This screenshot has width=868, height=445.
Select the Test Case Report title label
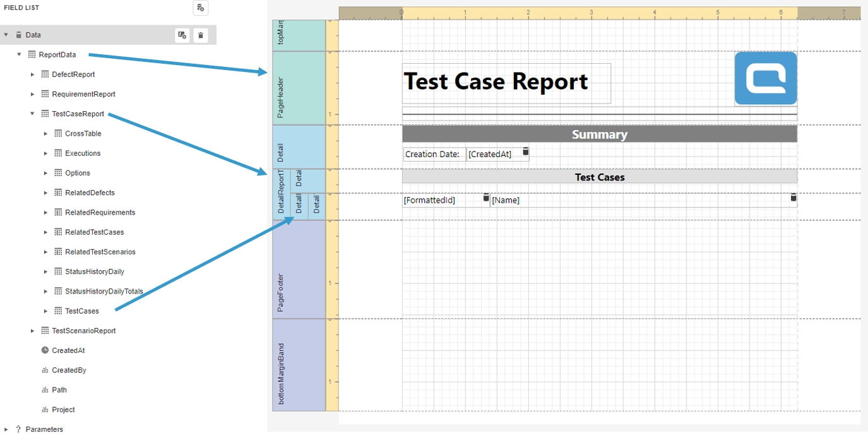click(x=496, y=81)
